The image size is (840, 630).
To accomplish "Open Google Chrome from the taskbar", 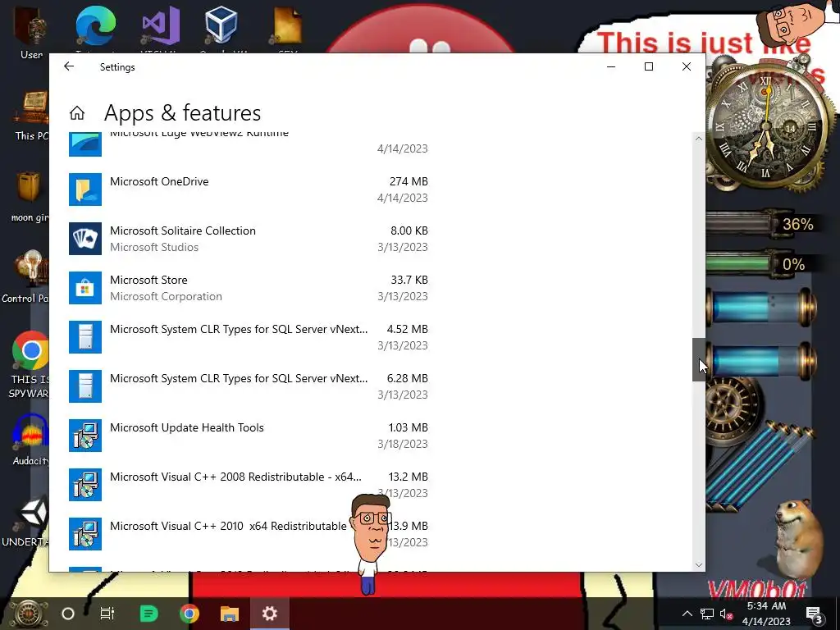I will click(x=189, y=614).
